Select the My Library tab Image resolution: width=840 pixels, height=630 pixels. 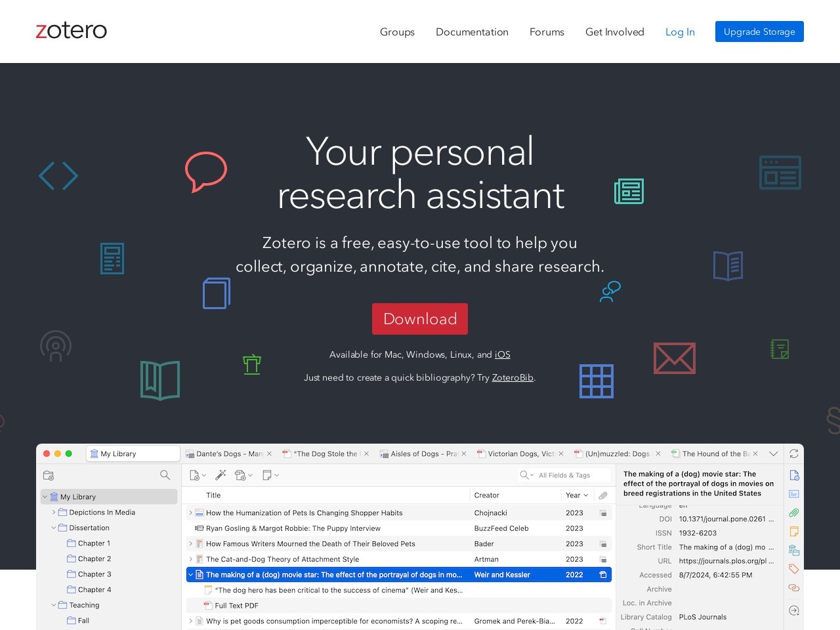tap(133, 453)
